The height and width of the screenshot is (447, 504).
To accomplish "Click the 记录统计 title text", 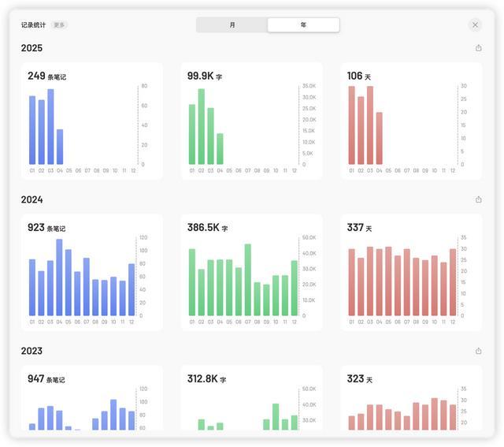I will [x=33, y=24].
